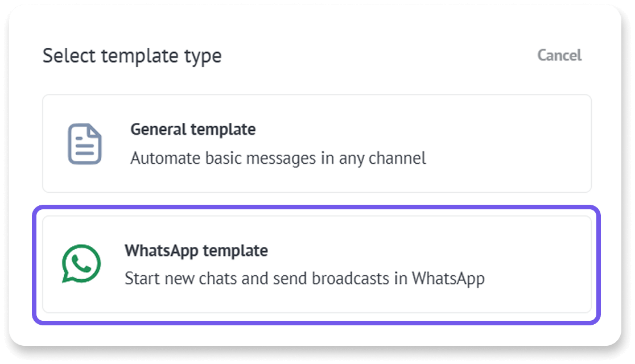Image resolution: width=635 pixels, height=364 pixels.
Task: Click the General template document icon
Action: 84,144
